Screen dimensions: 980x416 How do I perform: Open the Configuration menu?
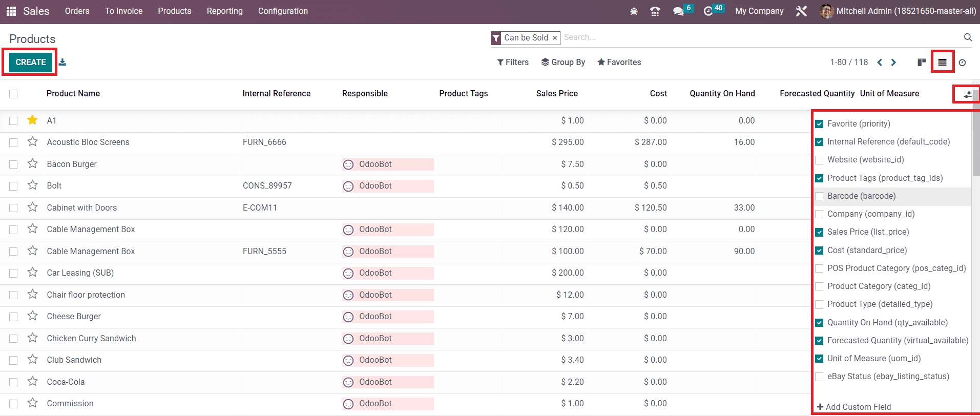coord(283,11)
